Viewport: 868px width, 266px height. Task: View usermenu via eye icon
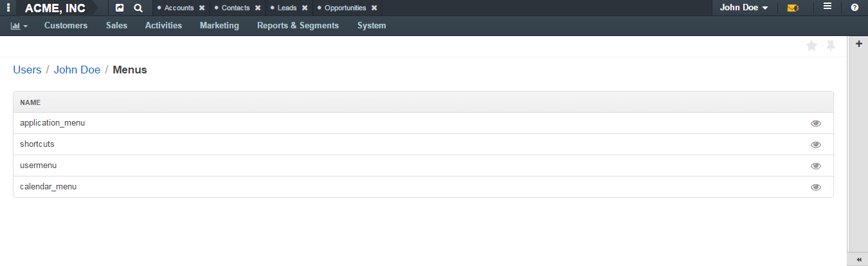coord(816,166)
